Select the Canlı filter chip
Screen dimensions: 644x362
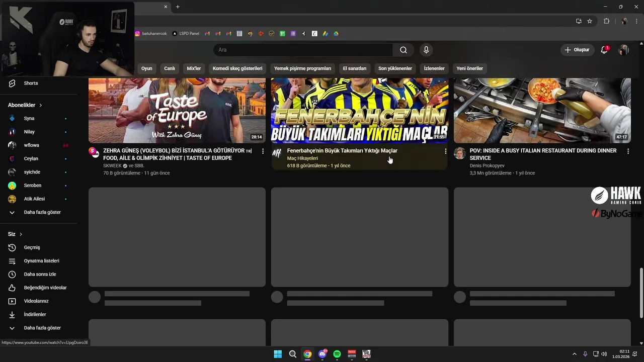[x=170, y=68]
